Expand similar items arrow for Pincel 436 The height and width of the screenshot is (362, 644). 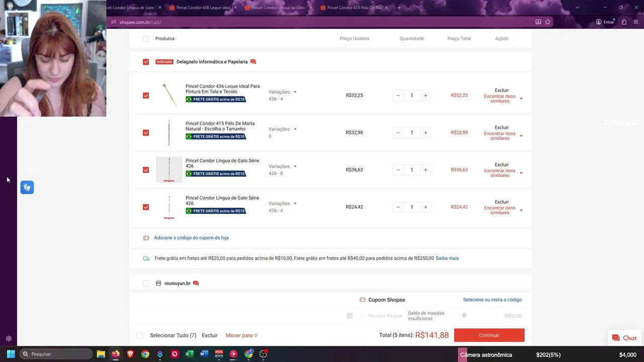521,99
